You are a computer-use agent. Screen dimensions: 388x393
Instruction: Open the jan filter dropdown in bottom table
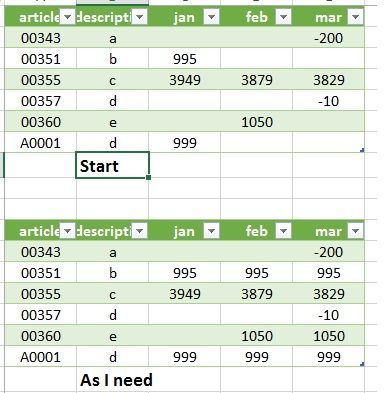click(x=211, y=231)
